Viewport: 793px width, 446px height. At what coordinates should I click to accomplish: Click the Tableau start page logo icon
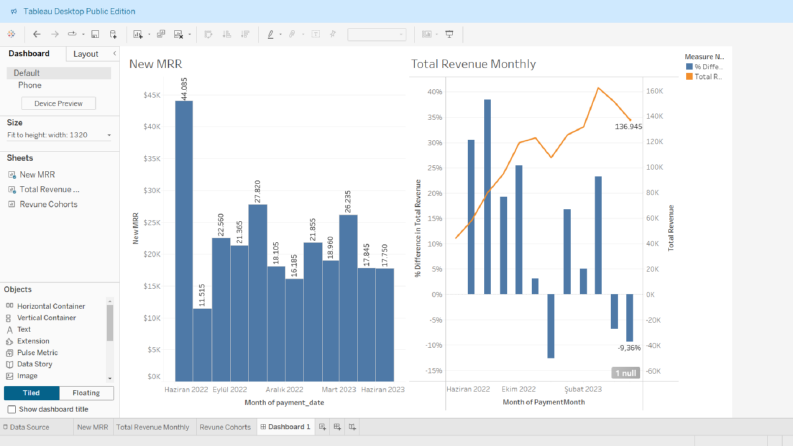pyautogui.click(x=11, y=34)
